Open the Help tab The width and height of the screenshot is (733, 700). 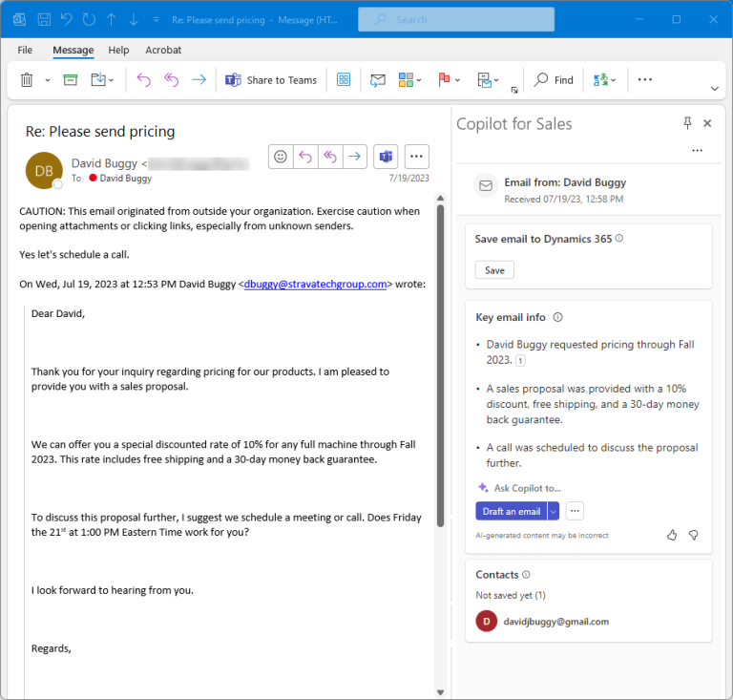pyautogui.click(x=118, y=50)
